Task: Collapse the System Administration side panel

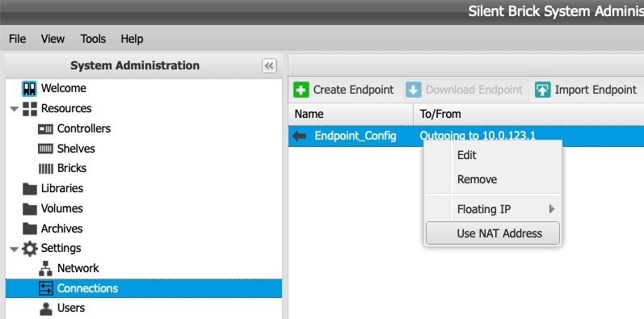Action: click(x=269, y=65)
